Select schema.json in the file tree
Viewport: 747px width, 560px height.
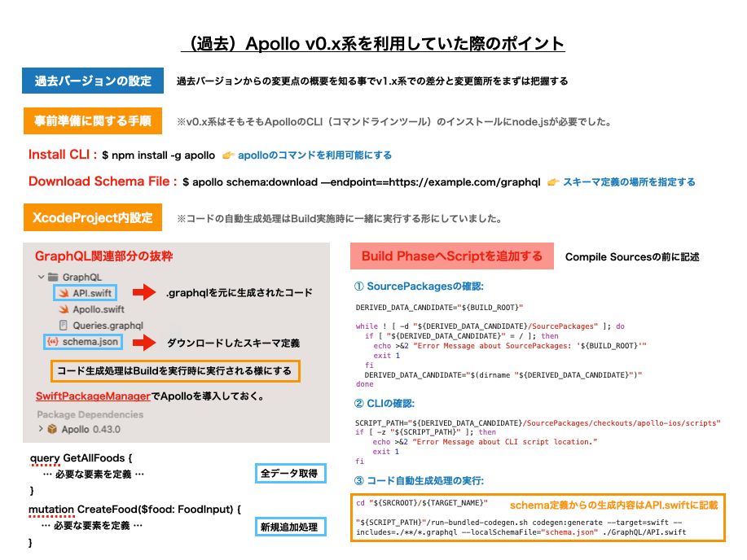click(83, 341)
